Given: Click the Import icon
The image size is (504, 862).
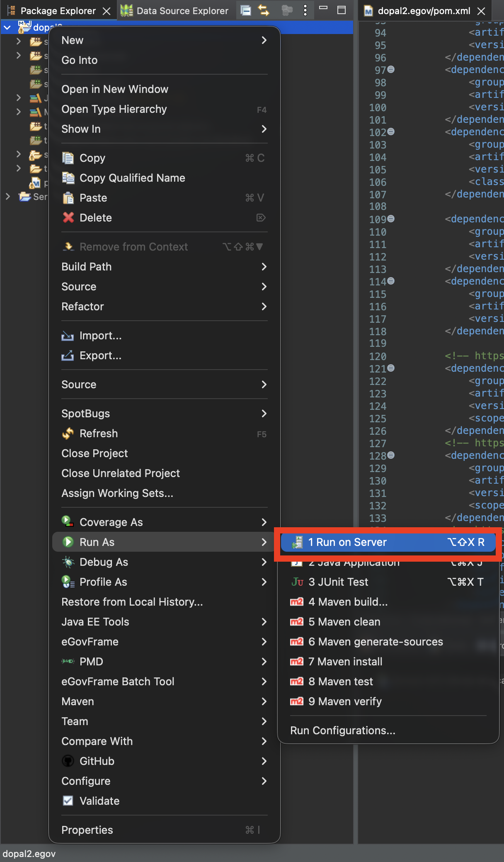Looking at the screenshot, I should point(68,336).
